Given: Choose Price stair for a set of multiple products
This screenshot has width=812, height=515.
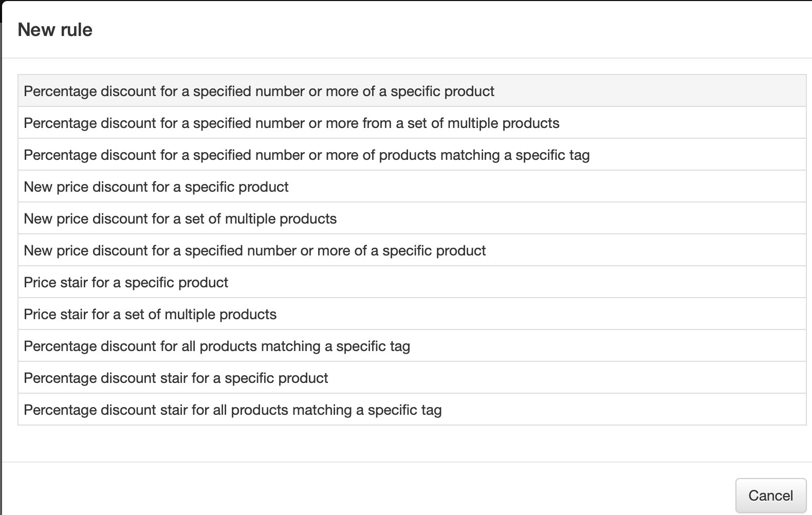Looking at the screenshot, I should 150,315.
